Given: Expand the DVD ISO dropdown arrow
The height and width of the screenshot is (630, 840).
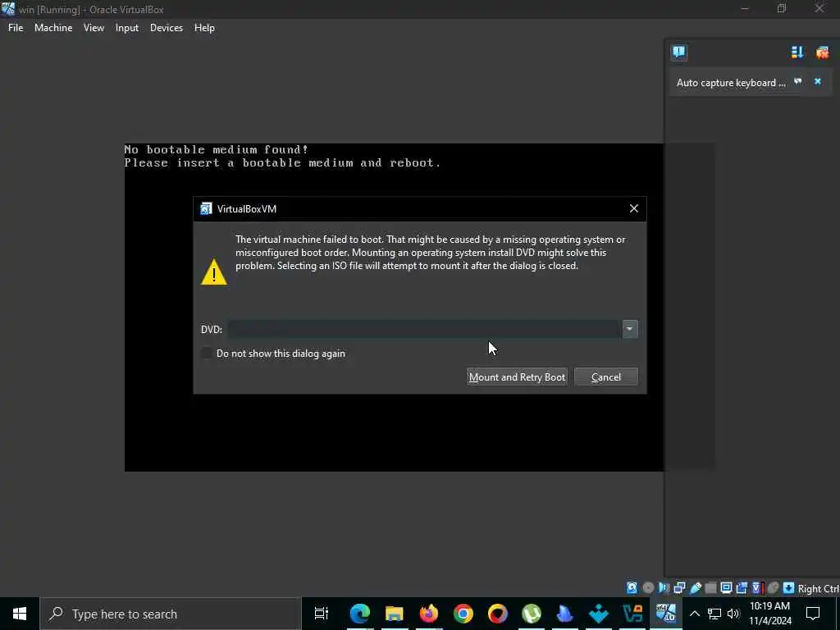Looking at the screenshot, I should [630, 329].
